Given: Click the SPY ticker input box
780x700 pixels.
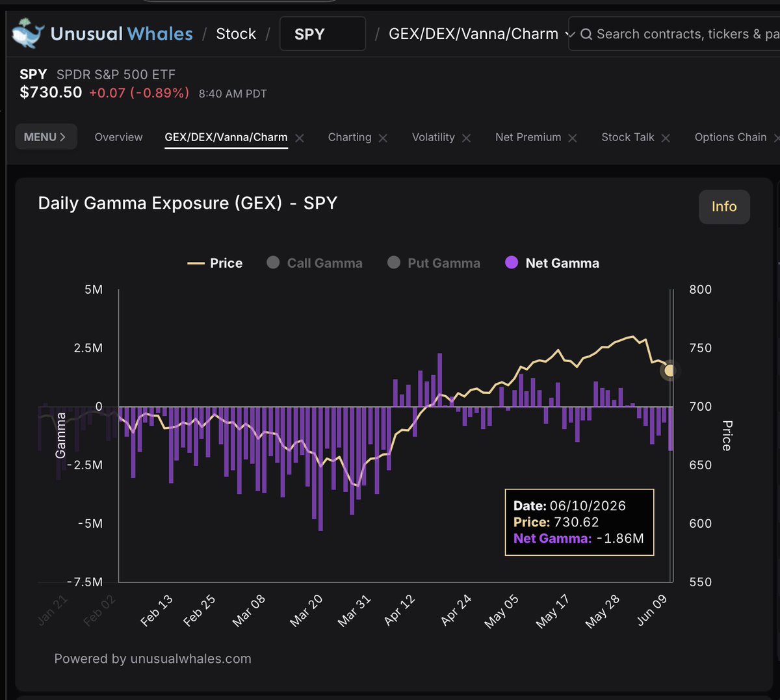Looking at the screenshot, I should 322,34.
